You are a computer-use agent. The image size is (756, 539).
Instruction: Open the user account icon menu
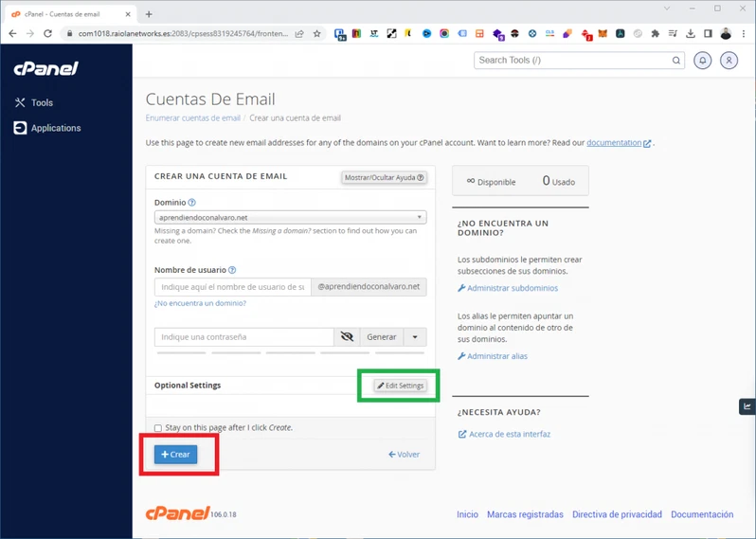click(x=729, y=60)
